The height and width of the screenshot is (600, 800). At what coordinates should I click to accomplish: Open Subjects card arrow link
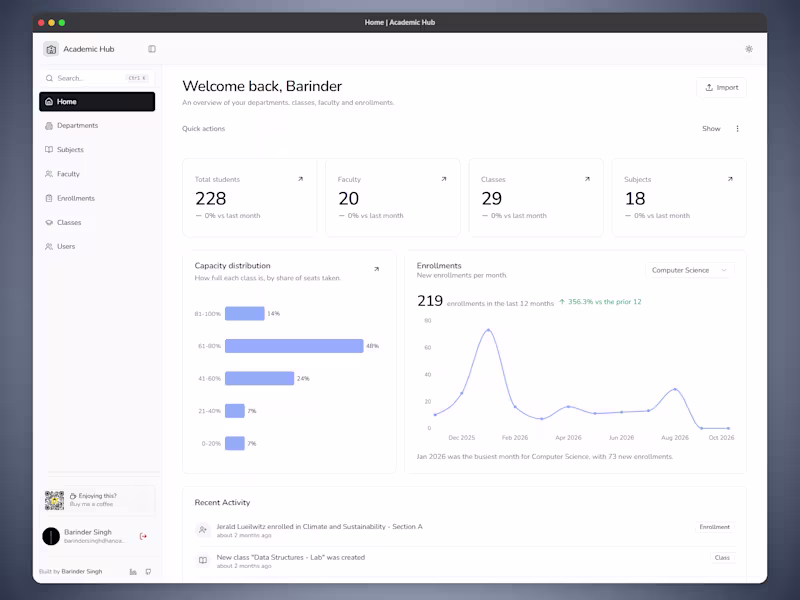730,179
